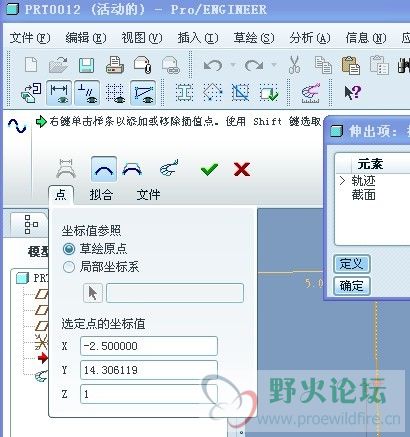
Task: Select 轨迹 element in dialog list
Action: tap(363, 181)
